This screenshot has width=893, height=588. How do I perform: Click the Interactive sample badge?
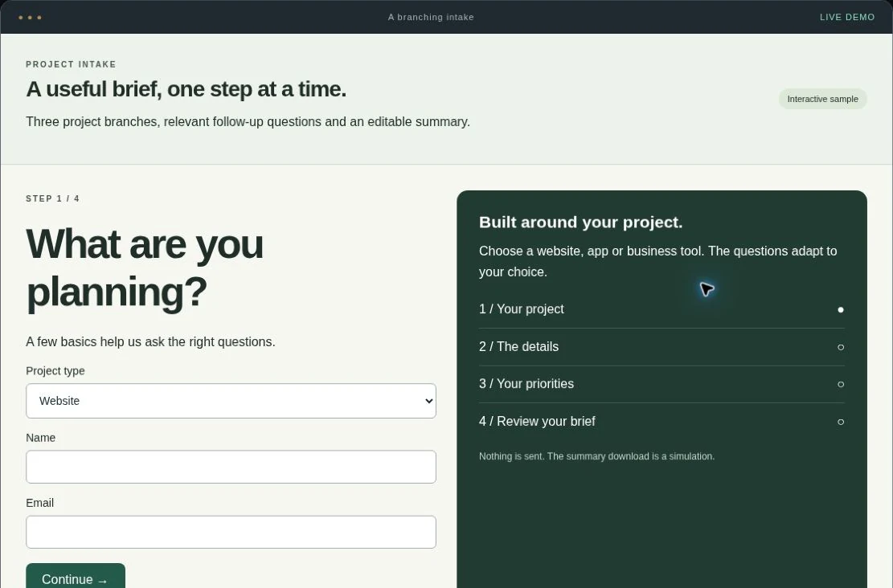click(x=822, y=99)
